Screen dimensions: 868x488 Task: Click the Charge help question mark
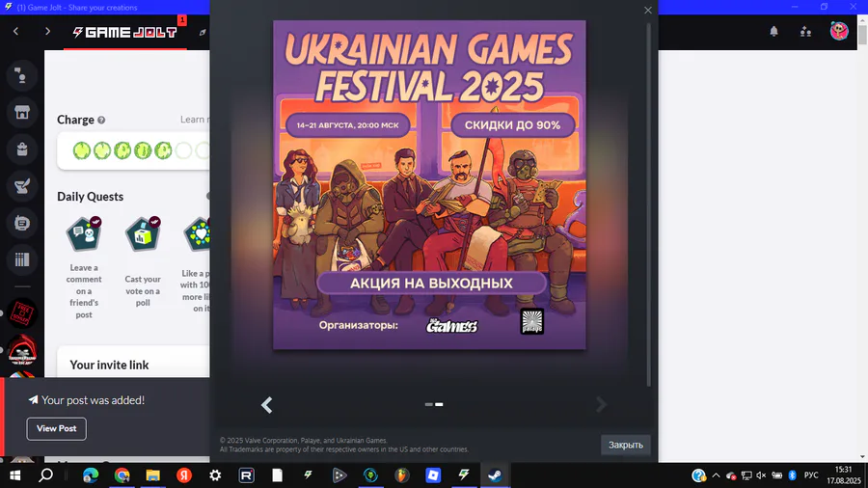click(101, 120)
